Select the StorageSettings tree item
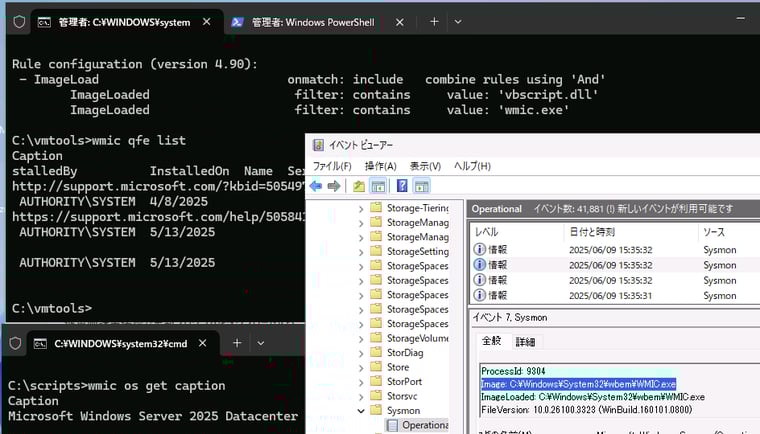The width and height of the screenshot is (760, 434). 417,251
